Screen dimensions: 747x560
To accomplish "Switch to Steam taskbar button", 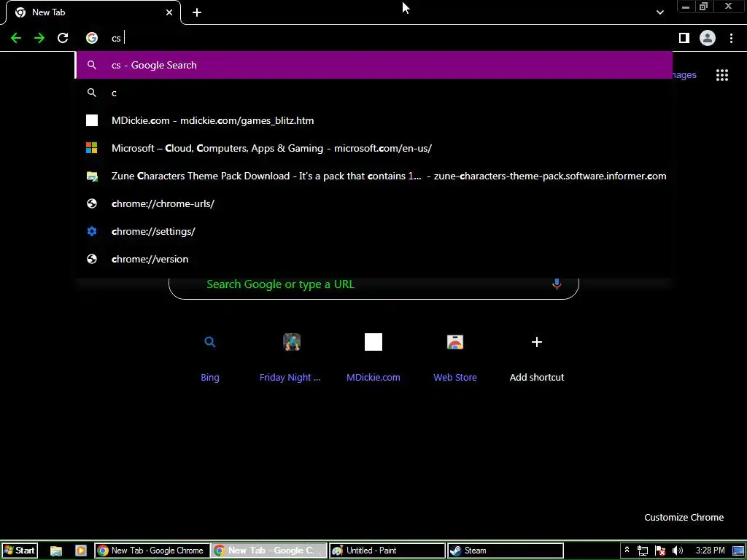I will [x=505, y=551].
